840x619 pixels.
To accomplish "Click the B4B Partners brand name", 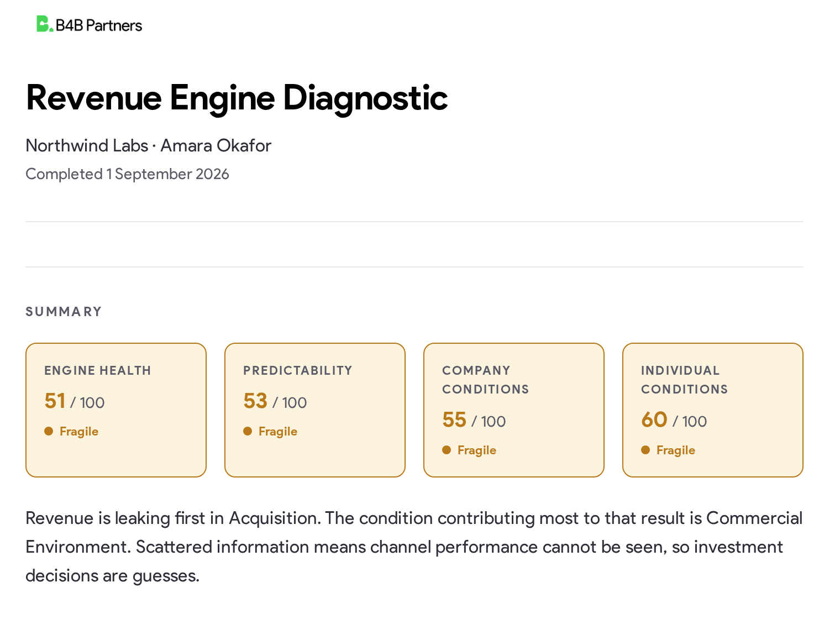I will tap(99, 25).
